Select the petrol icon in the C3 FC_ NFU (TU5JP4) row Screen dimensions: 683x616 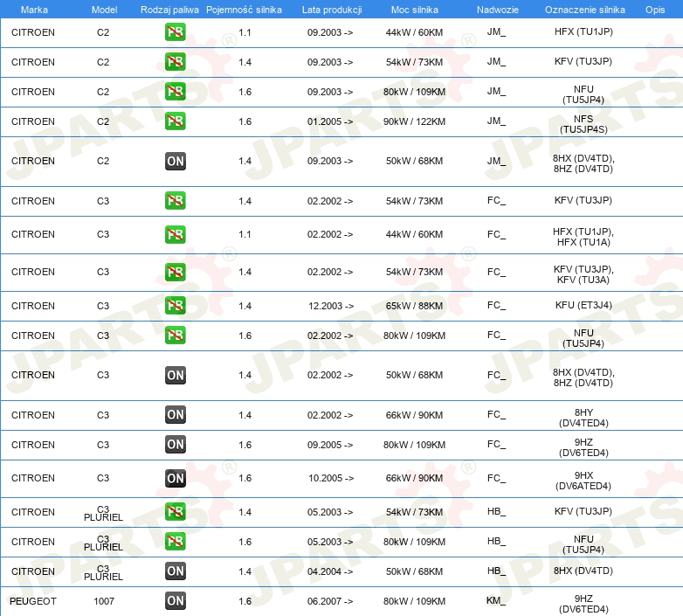[x=175, y=336]
